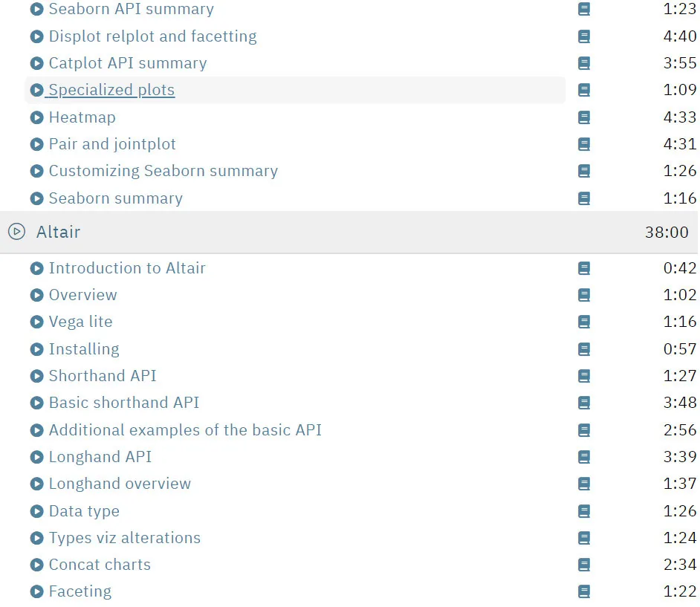Open book icon for Pair and jointplot
The height and width of the screenshot is (607, 700).
tap(584, 144)
